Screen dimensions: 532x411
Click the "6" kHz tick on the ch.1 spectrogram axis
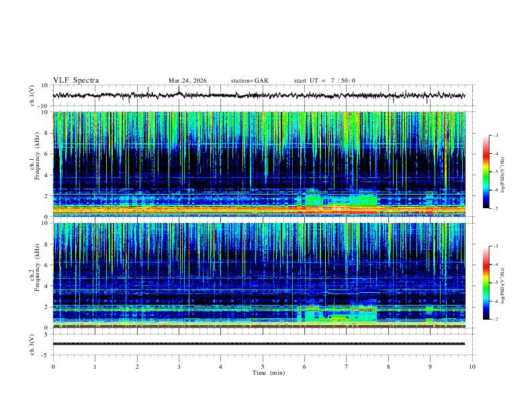(x=47, y=154)
